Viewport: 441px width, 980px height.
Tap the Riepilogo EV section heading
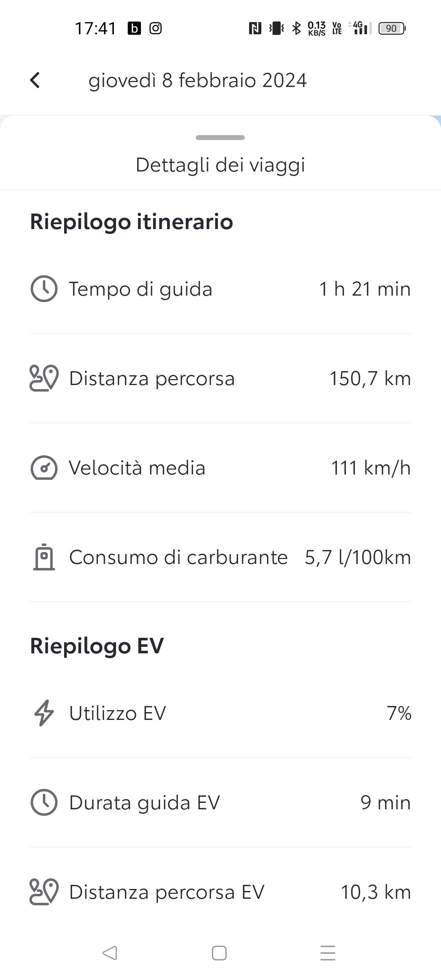coord(97,646)
